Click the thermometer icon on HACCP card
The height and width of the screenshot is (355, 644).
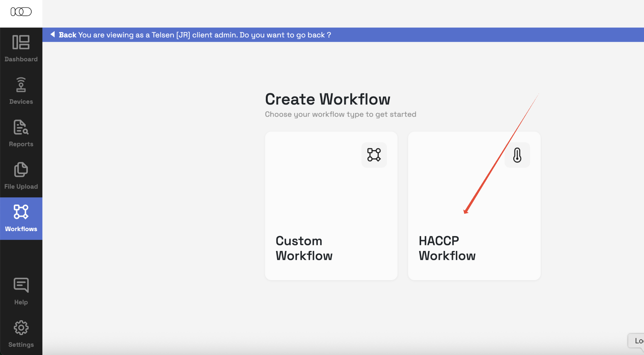coord(517,155)
